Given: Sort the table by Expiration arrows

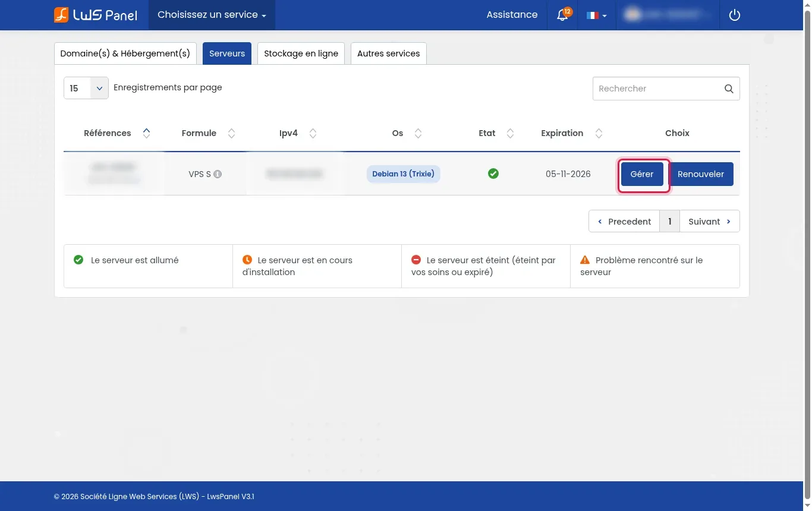Looking at the screenshot, I should tap(599, 133).
